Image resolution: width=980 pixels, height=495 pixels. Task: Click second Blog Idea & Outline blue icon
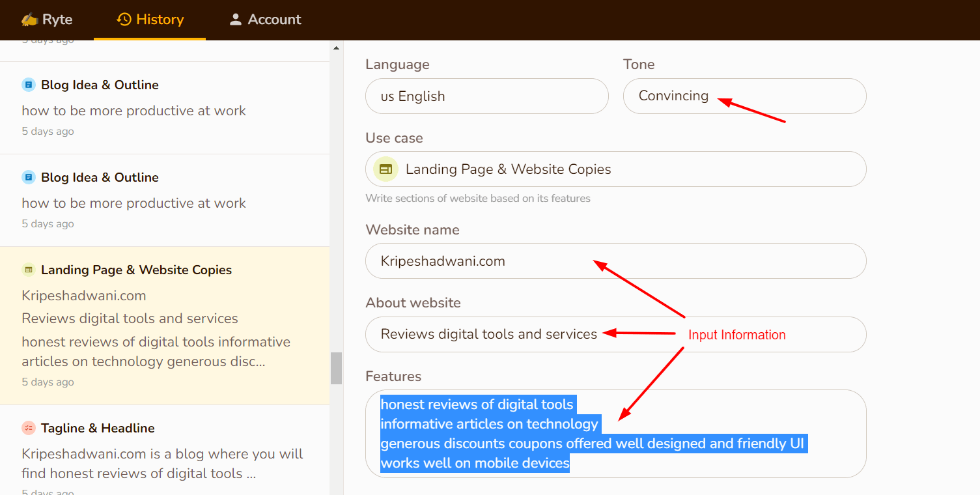coord(28,177)
